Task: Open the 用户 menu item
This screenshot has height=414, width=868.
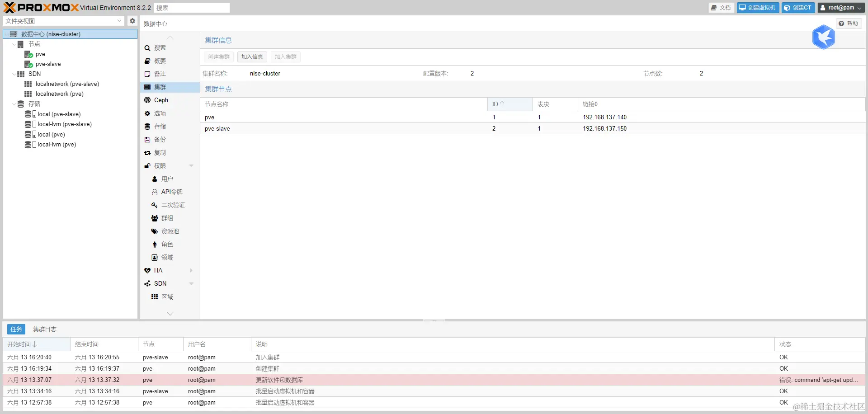Action: point(170,179)
